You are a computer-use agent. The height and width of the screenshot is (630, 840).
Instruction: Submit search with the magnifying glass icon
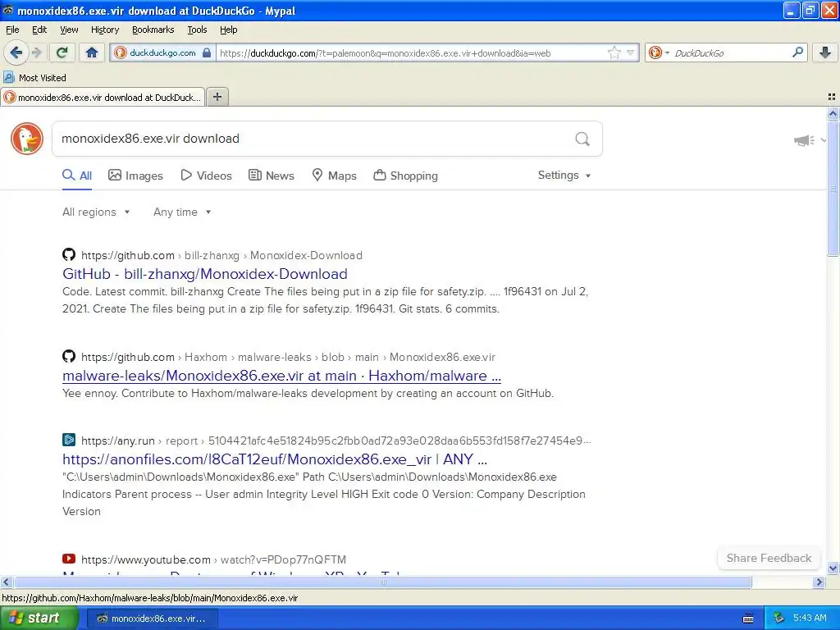coord(582,139)
